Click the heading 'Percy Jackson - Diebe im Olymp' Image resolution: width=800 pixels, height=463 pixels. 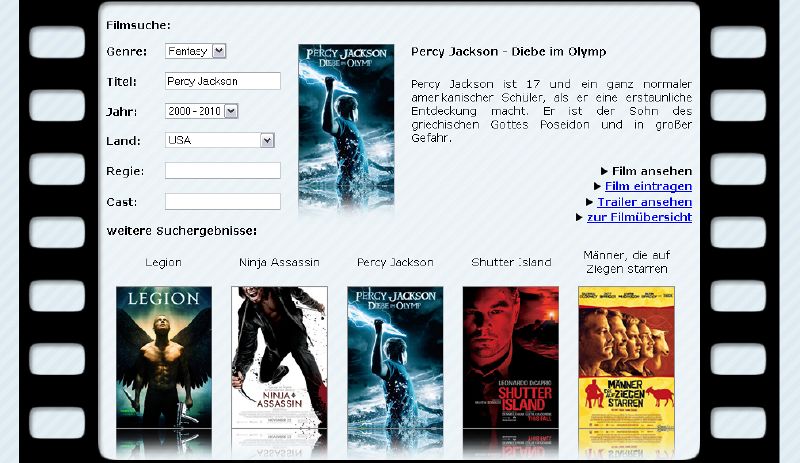coord(509,52)
